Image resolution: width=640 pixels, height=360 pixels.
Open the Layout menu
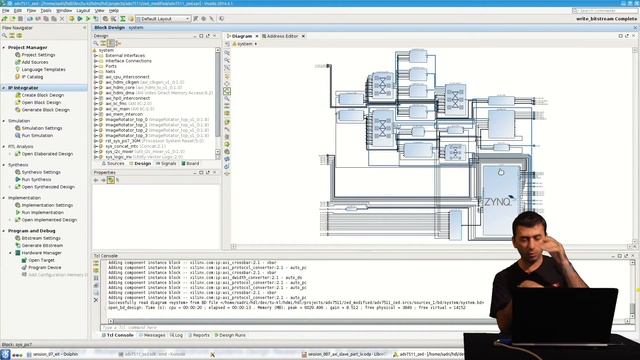coord(83,11)
